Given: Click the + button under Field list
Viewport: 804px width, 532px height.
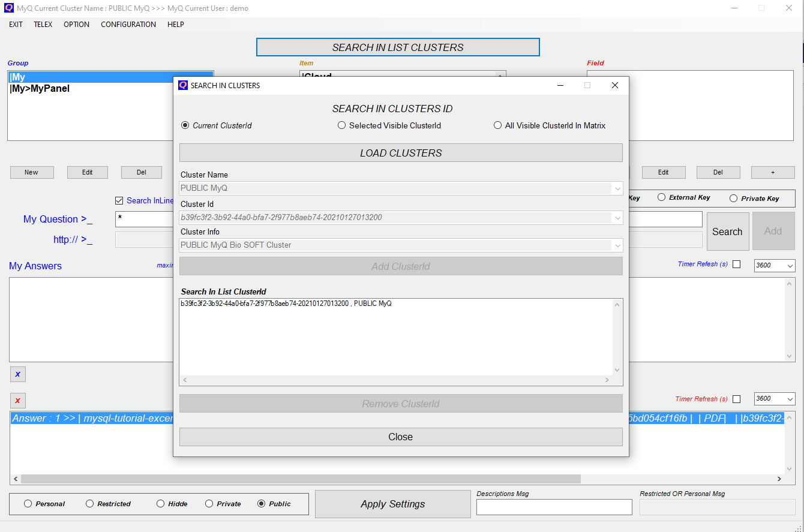Looking at the screenshot, I should pos(773,172).
